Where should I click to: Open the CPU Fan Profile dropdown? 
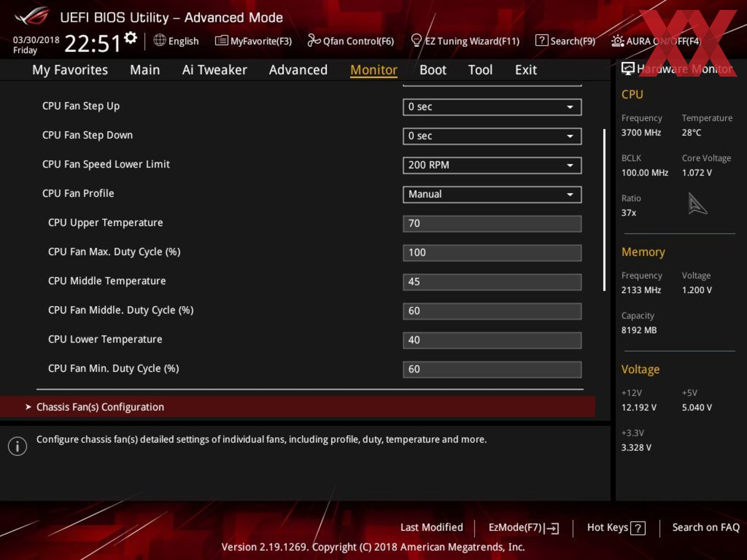point(492,194)
